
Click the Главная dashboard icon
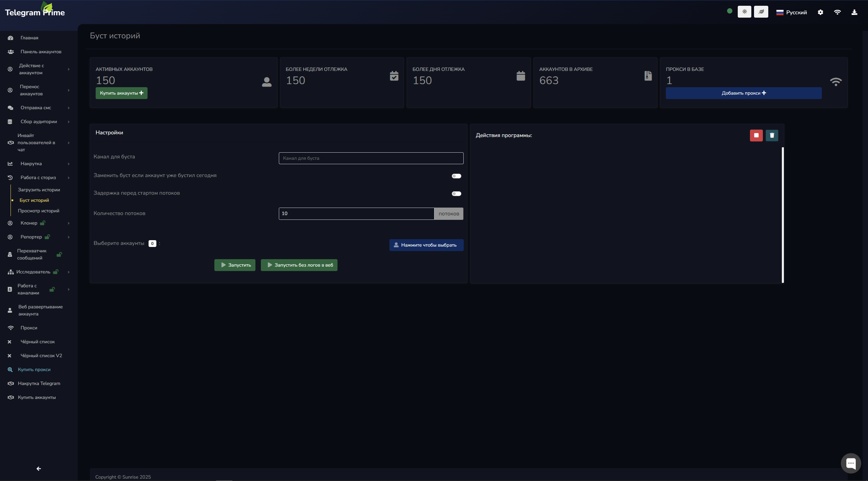(11, 38)
